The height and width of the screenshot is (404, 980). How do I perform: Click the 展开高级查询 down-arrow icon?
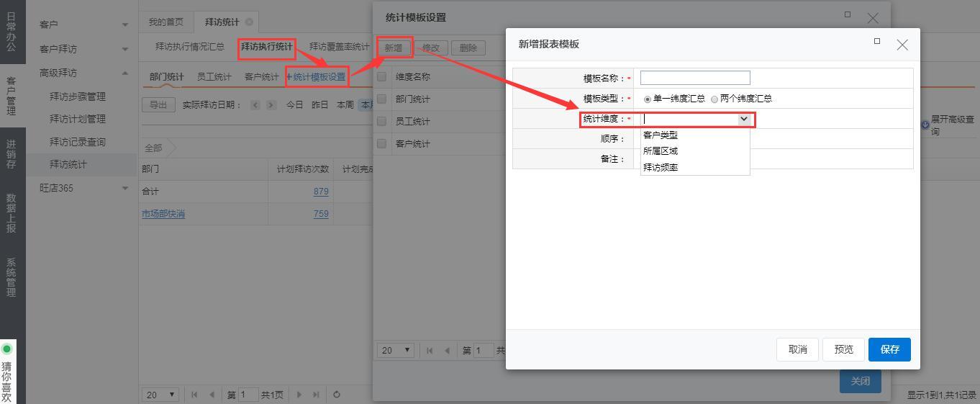coord(925,125)
